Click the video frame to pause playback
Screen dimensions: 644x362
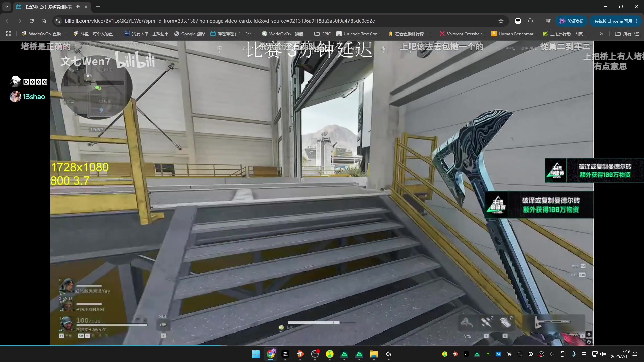(322, 193)
